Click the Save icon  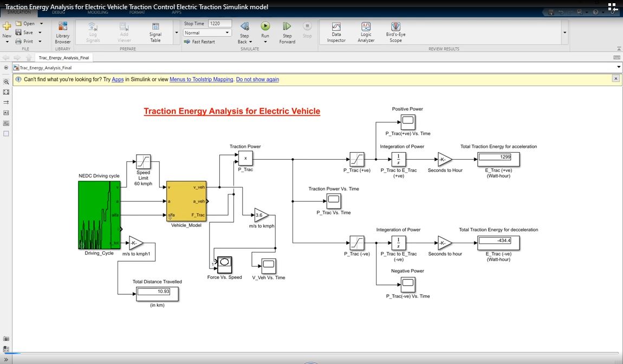coord(18,32)
